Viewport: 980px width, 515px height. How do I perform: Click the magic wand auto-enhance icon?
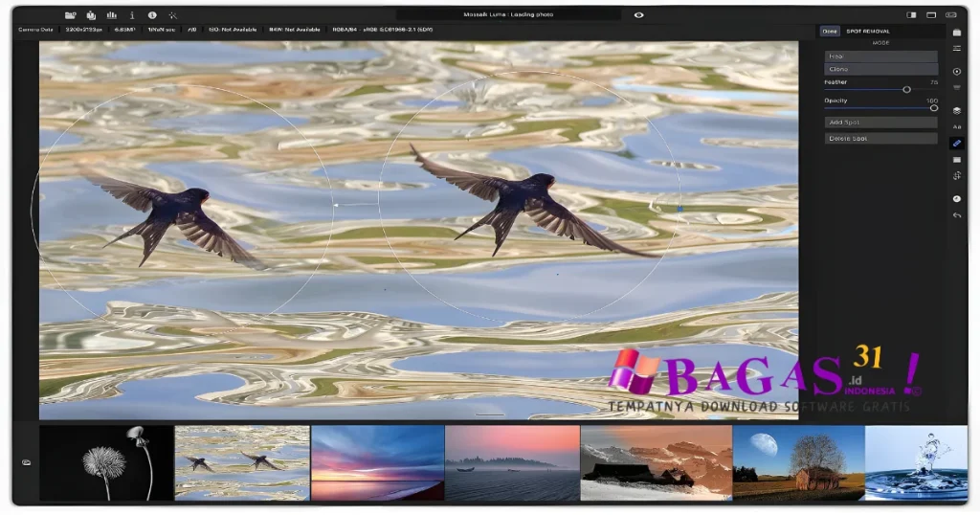[x=172, y=15]
